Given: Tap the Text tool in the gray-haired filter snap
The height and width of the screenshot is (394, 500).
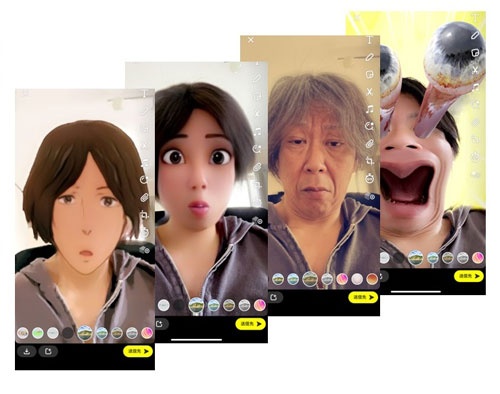Looking at the screenshot, I should click(369, 40).
